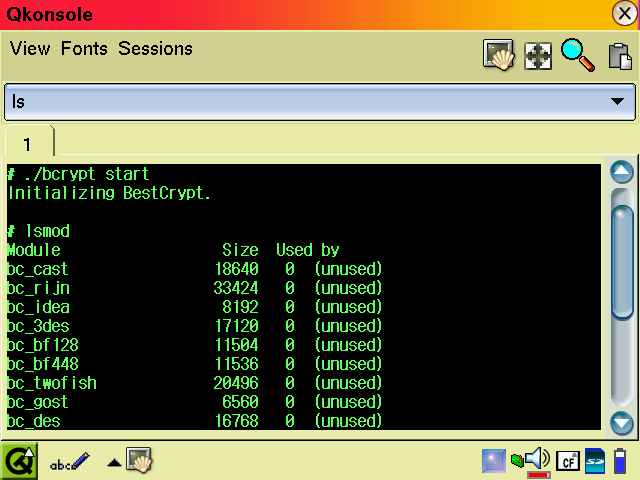Click the size value 20496

[x=236, y=383]
